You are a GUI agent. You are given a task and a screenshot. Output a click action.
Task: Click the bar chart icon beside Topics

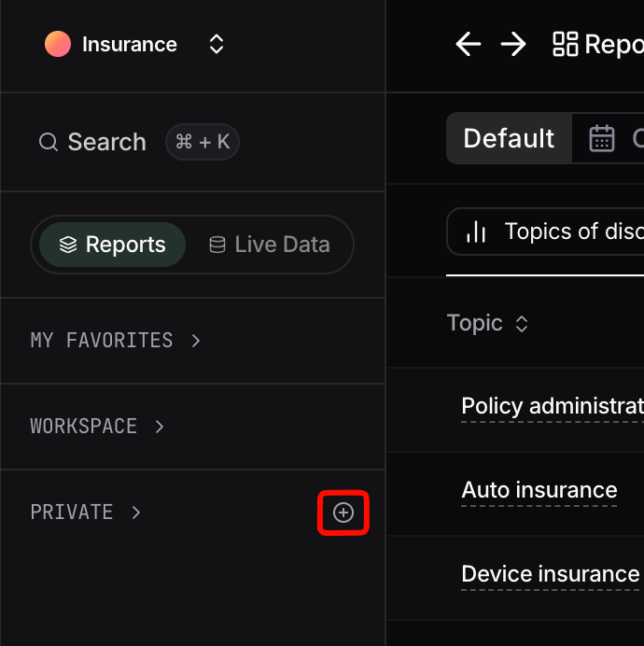(x=476, y=232)
